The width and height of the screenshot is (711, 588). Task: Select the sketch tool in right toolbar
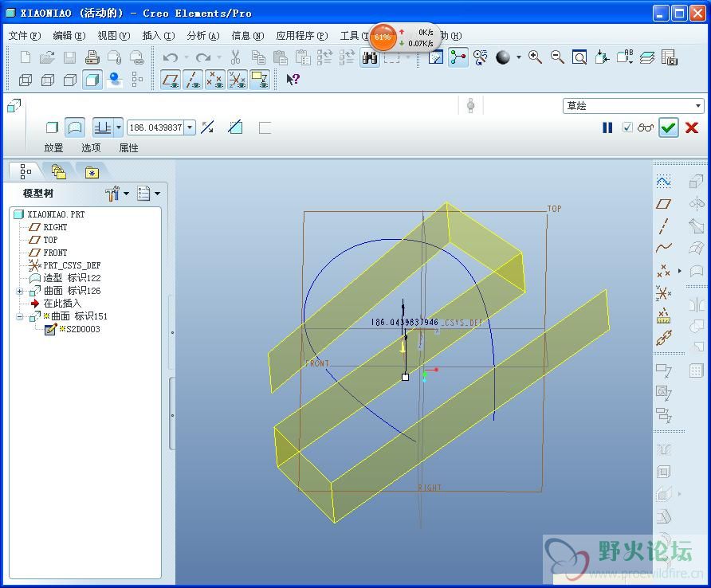click(663, 182)
